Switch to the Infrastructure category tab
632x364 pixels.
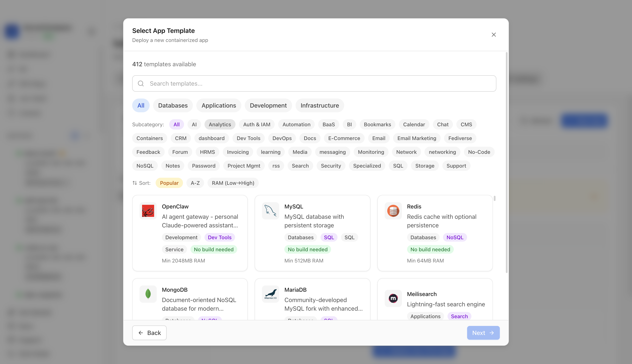point(320,105)
